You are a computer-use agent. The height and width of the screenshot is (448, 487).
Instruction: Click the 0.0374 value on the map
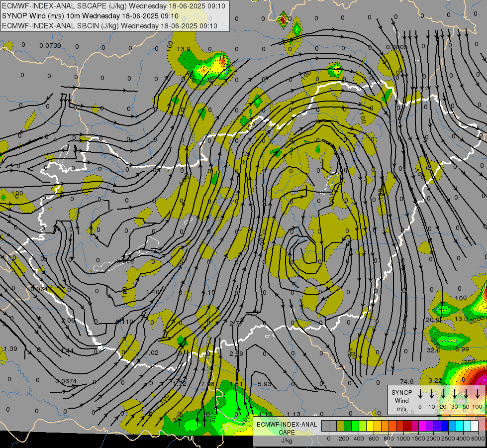click(66, 381)
